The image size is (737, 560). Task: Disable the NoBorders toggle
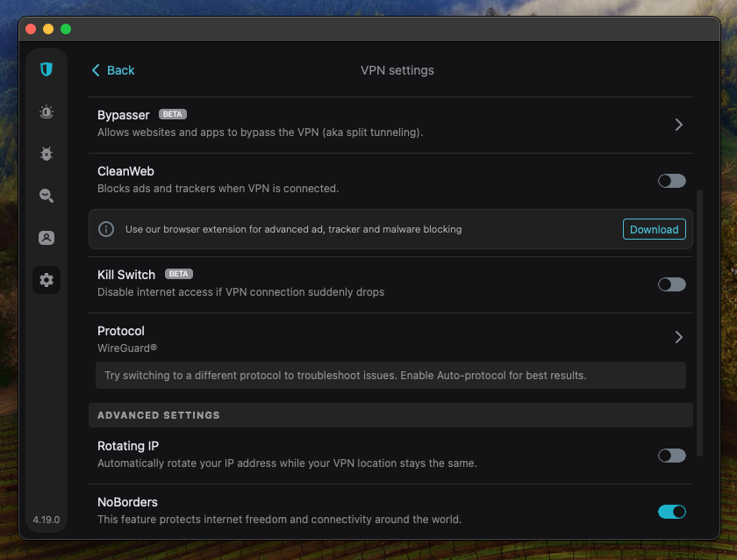672,512
